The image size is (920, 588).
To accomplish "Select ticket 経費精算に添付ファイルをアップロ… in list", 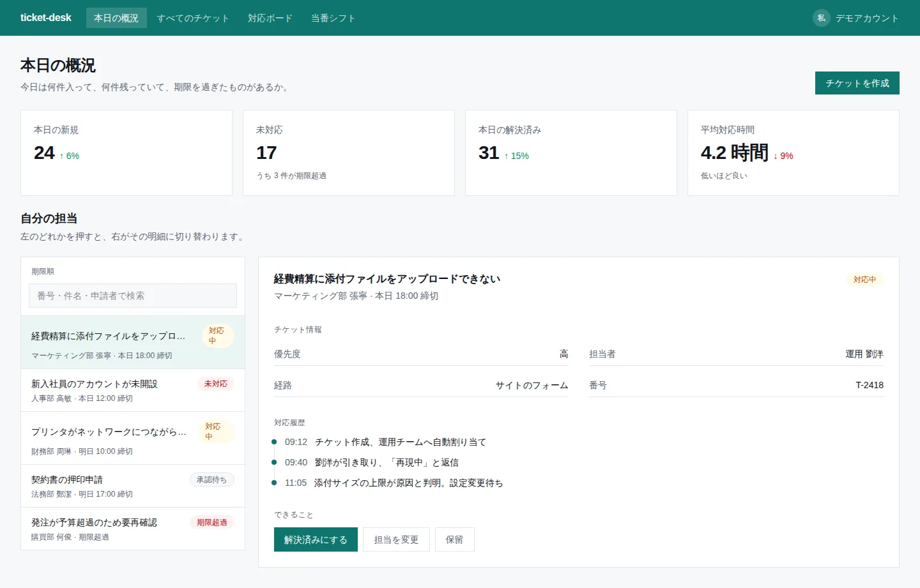I will pos(133,342).
